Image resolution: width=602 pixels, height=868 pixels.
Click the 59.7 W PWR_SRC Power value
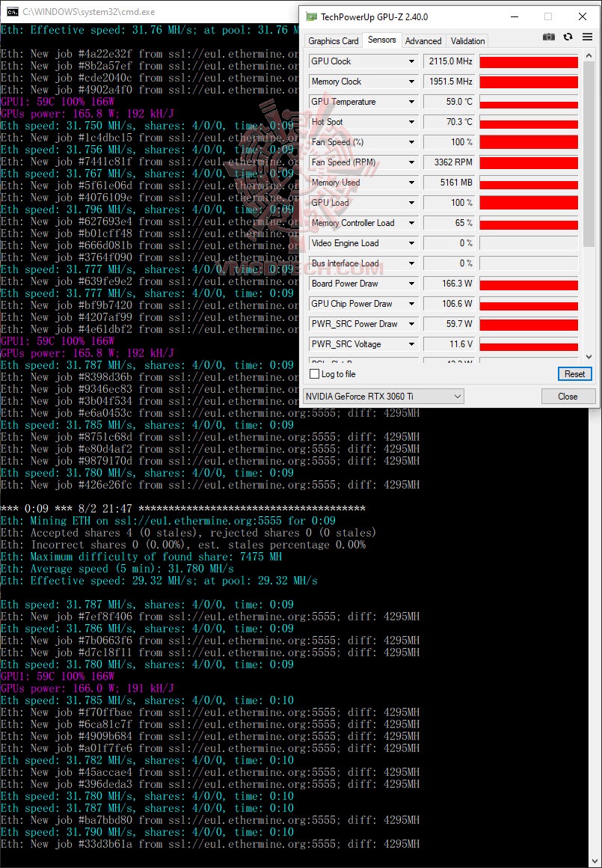click(448, 324)
